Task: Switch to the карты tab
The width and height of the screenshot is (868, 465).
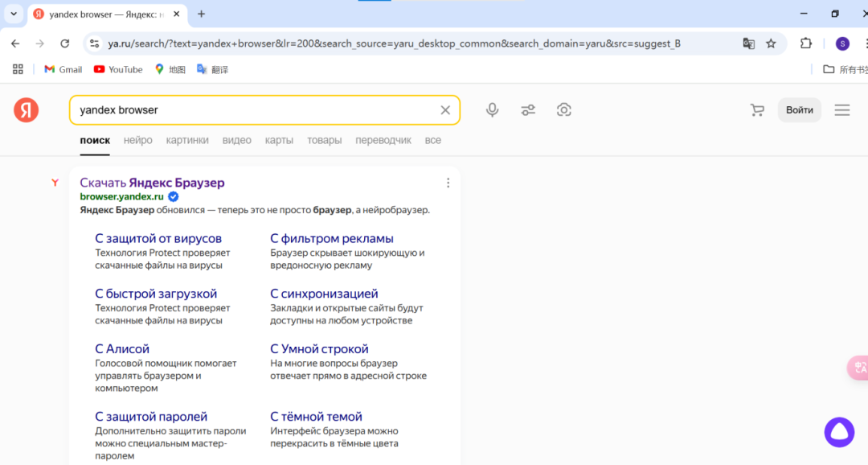Action: (x=279, y=140)
